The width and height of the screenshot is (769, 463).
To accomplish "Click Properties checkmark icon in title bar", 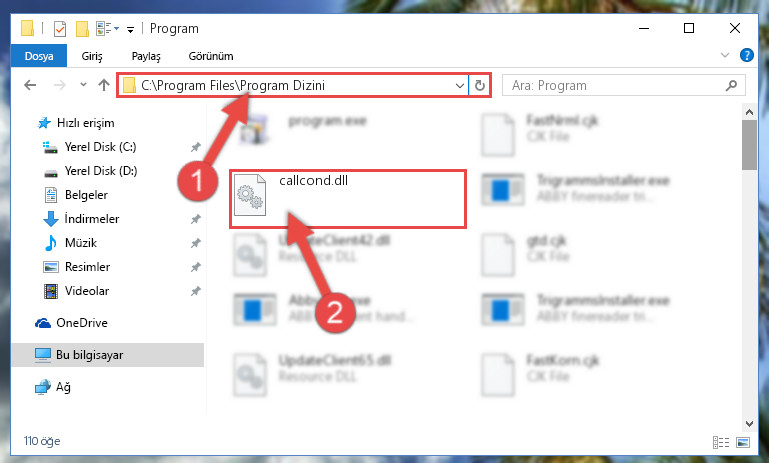I will pyautogui.click(x=60, y=29).
